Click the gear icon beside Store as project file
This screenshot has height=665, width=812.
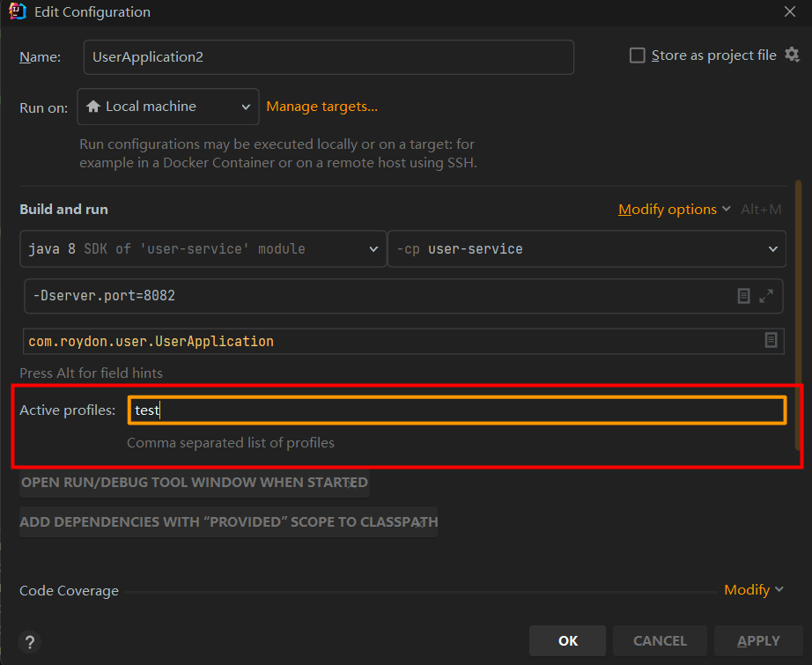(x=792, y=55)
